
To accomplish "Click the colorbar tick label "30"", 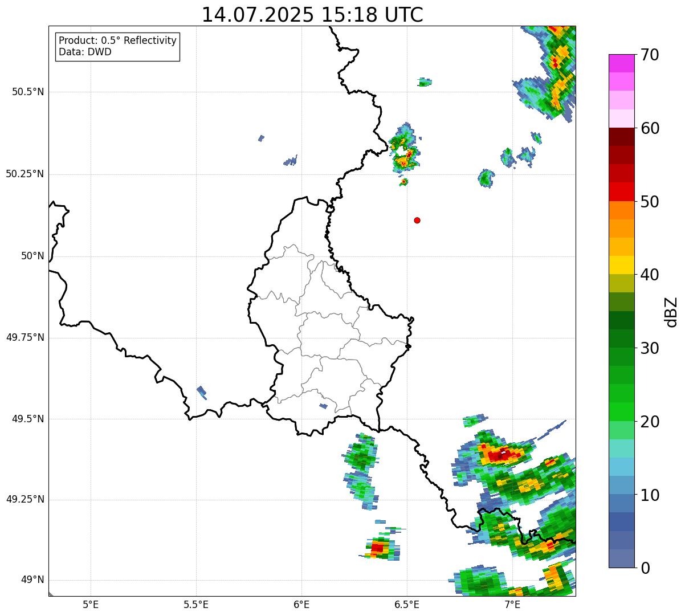I will coord(650,348).
